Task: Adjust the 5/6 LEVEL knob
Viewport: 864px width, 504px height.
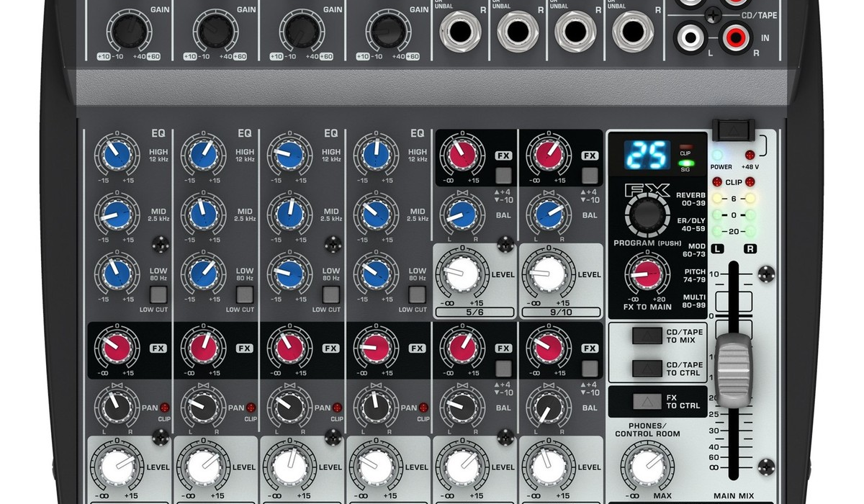Action: pyautogui.click(x=462, y=274)
